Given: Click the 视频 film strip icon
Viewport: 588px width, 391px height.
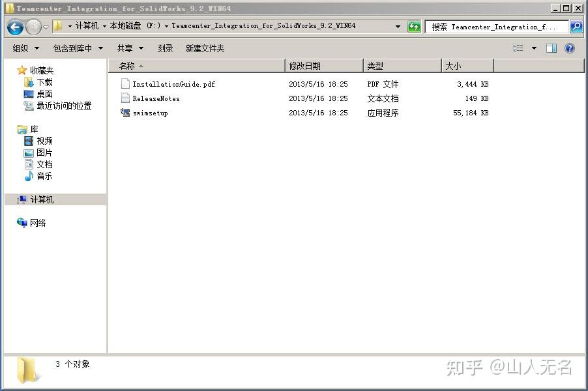Looking at the screenshot, I should 29,141.
